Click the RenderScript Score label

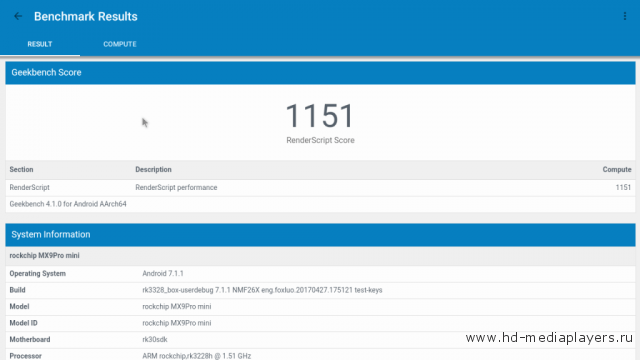tap(320, 140)
